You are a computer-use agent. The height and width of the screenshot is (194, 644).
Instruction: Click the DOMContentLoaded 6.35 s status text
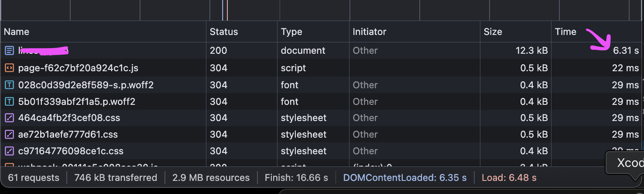(x=404, y=178)
